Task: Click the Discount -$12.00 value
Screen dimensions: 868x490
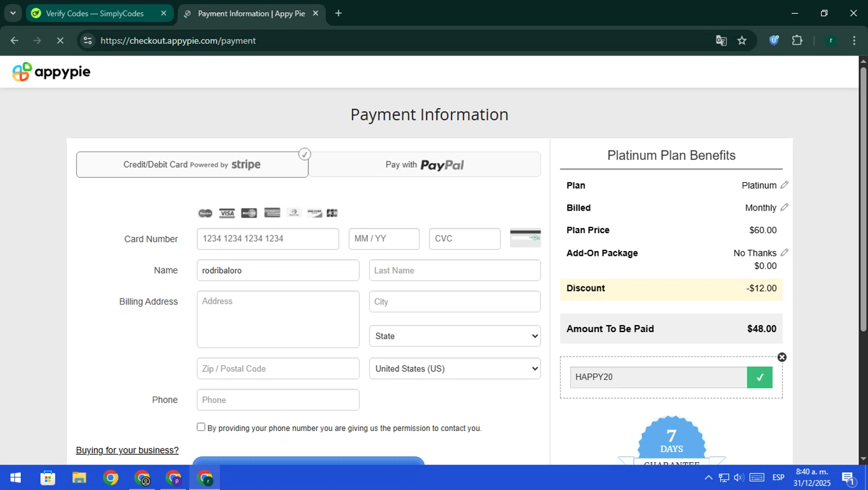Action: coord(762,288)
